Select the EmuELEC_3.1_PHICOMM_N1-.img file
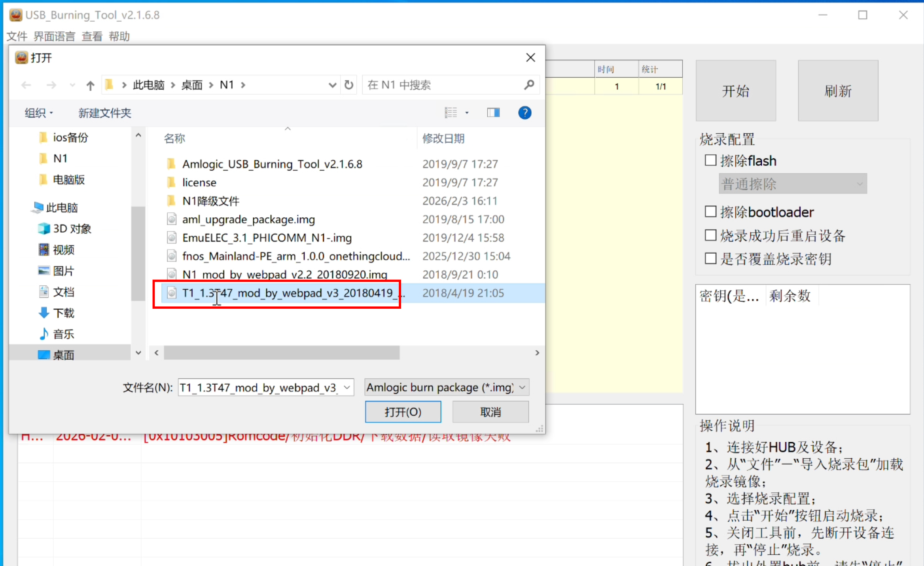 click(x=267, y=238)
